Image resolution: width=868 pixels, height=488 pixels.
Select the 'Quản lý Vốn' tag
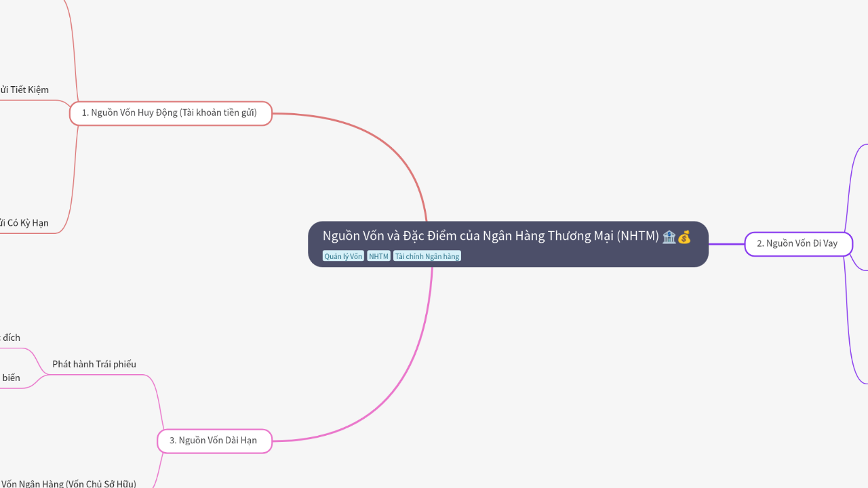[342, 256]
